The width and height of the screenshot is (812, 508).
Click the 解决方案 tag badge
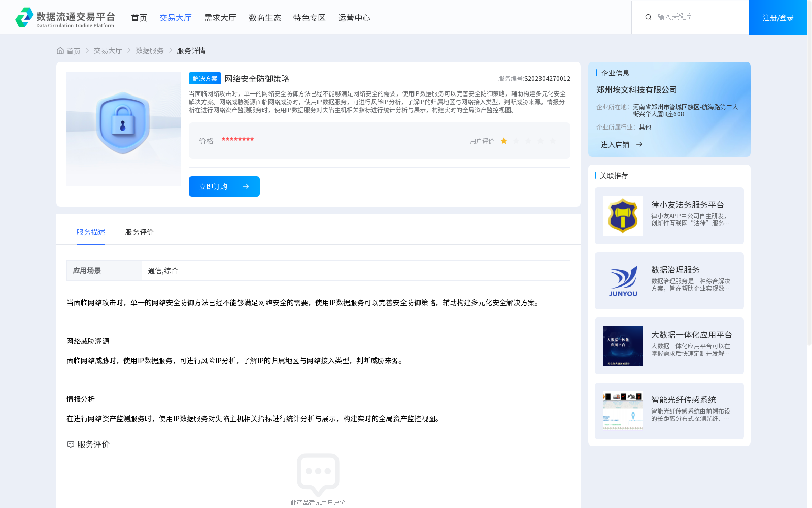click(205, 78)
